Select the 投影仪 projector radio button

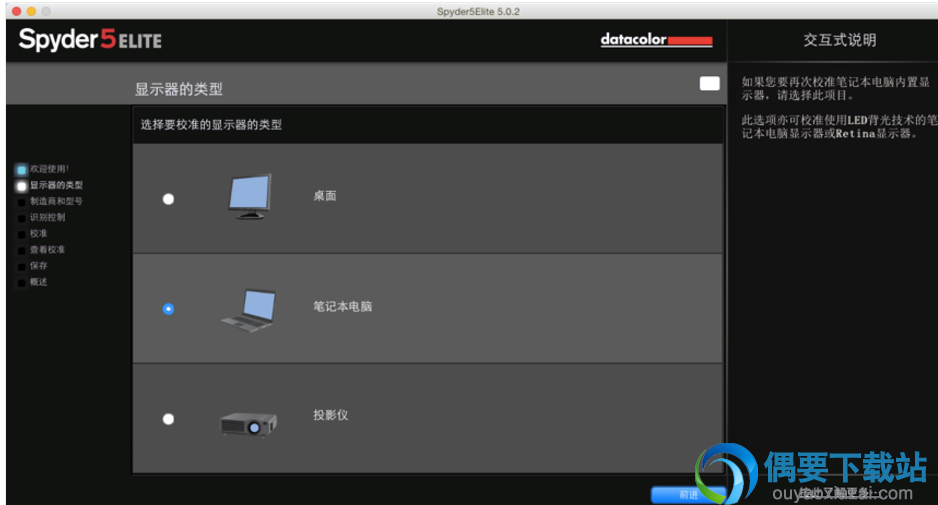pos(168,419)
